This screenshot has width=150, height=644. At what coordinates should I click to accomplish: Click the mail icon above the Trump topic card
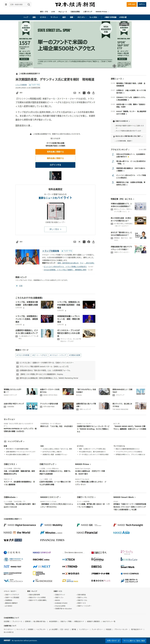(75, 242)
